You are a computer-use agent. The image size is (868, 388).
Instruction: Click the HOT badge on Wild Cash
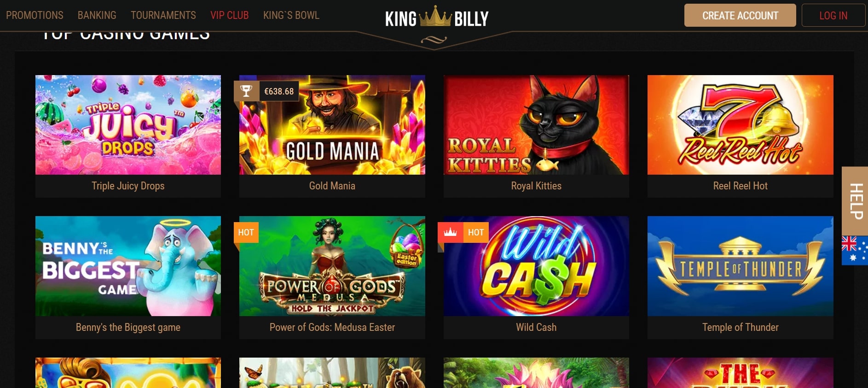pyautogui.click(x=476, y=232)
